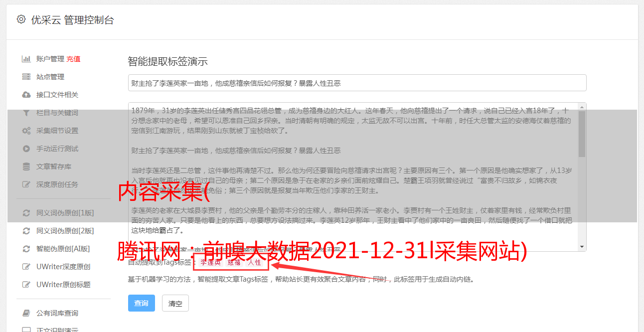Image resolution: width=644 pixels, height=332 pixels.
Task: Click the refresh icon beside 同义词伪原创[1版]
Action: pos(26,213)
